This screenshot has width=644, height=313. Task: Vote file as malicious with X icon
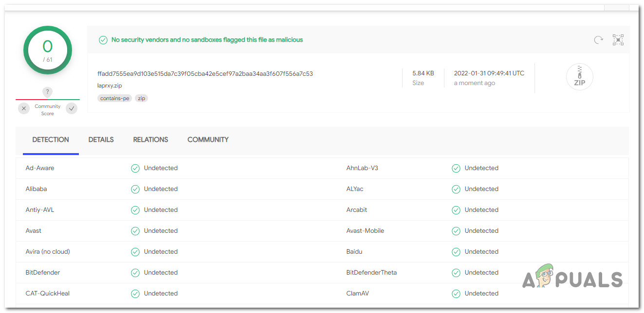pos(24,108)
